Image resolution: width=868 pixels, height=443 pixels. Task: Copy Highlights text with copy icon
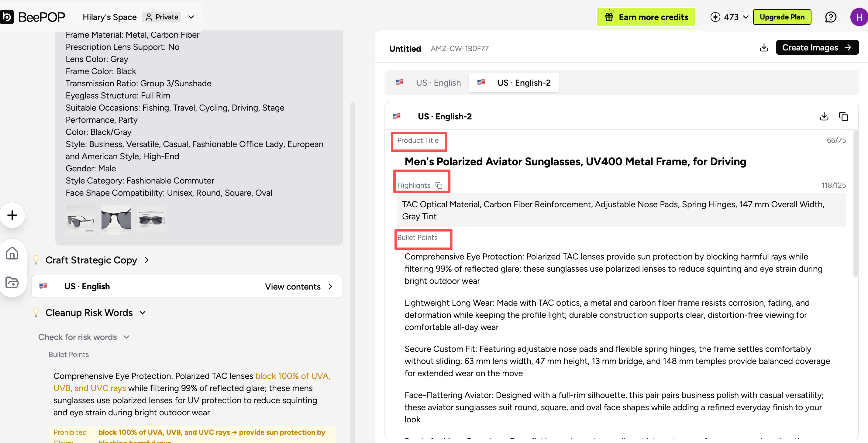tap(439, 185)
